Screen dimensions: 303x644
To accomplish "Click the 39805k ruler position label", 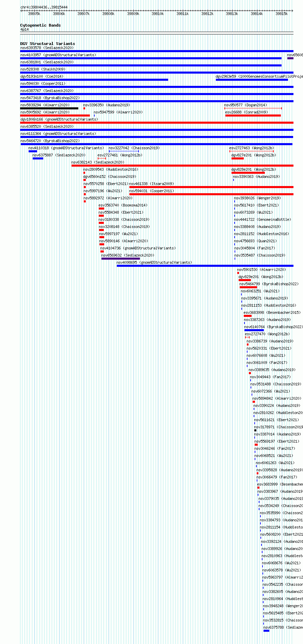I will 34,14.
